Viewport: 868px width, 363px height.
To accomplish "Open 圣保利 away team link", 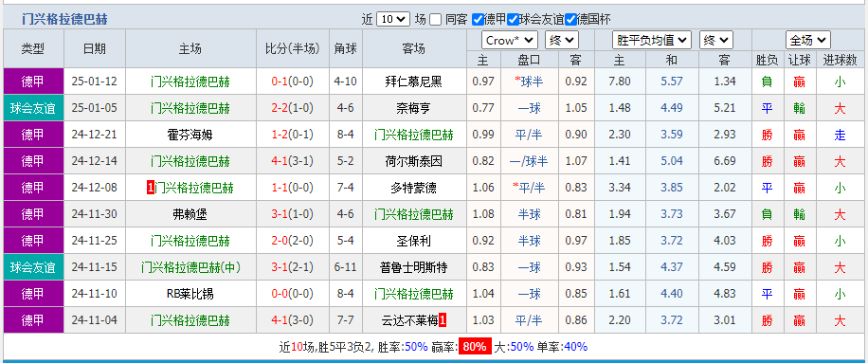I will [413, 241].
